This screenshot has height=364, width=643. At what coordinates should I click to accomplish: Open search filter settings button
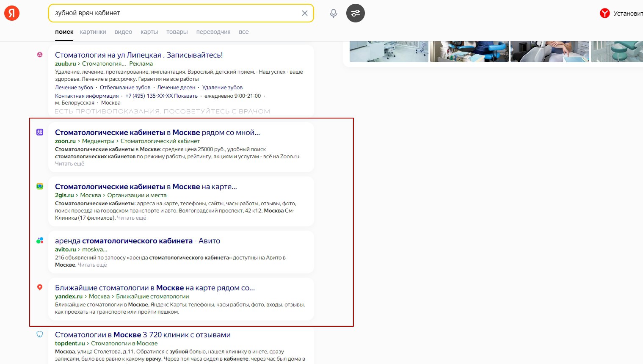(356, 13)
